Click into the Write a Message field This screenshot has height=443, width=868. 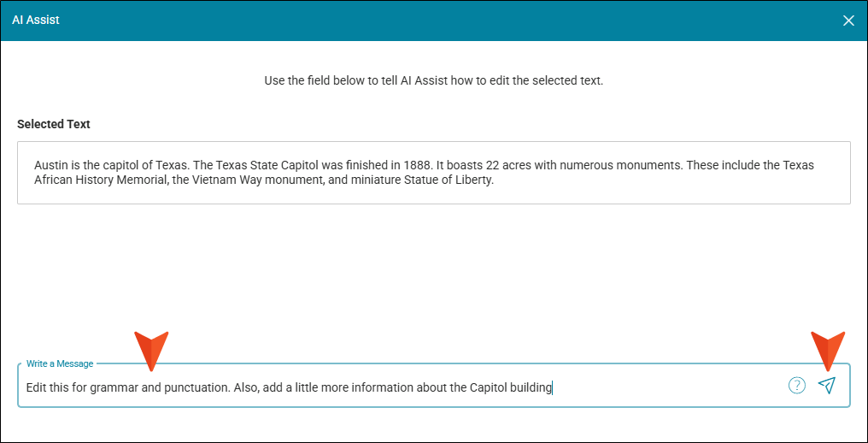[x=402, y=387]
